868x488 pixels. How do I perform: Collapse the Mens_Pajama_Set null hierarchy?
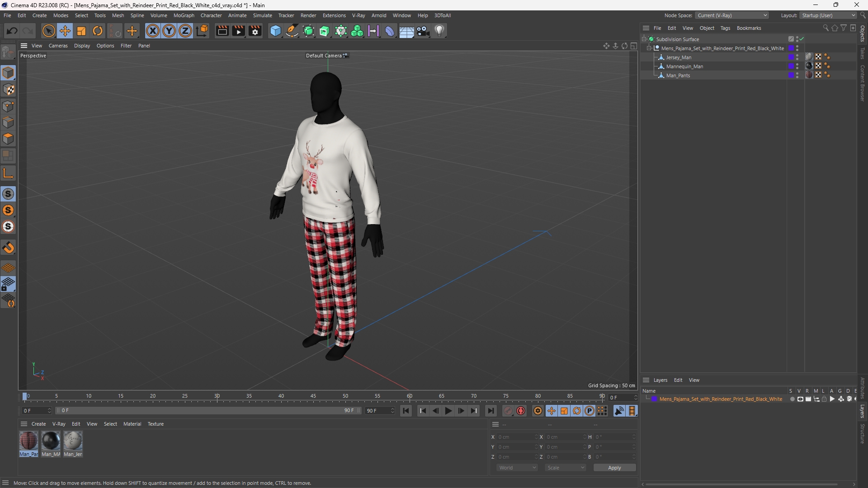pos(649,48)
